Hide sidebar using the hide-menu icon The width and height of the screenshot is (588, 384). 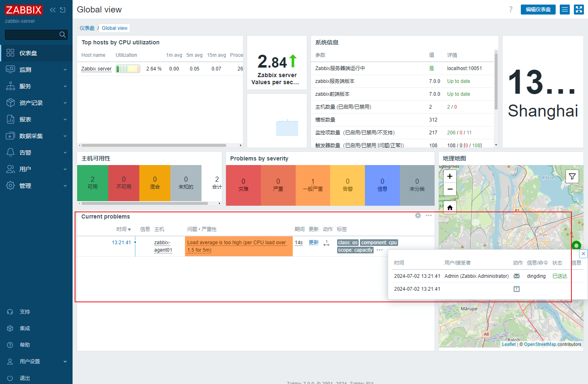(x=63, y=10)
